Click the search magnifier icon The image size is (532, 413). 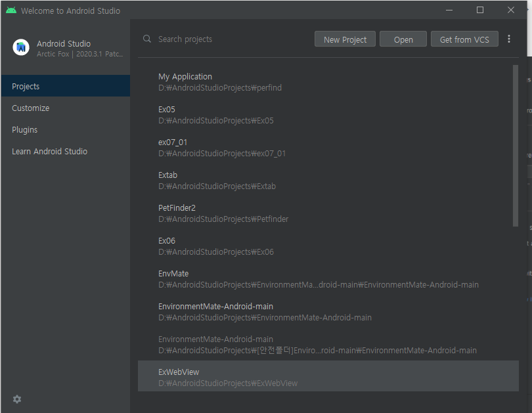coord(147,39)
